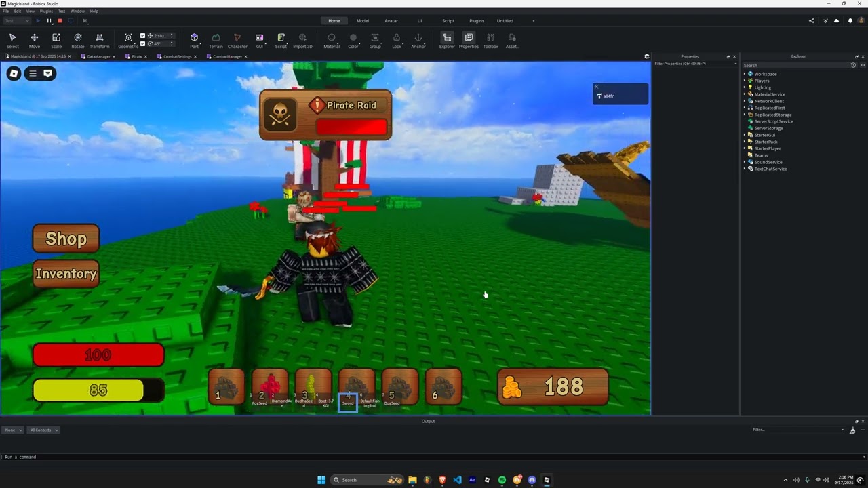Open the Output 'All Contexts' dropdown
The image size is (868, 488).
43,430
